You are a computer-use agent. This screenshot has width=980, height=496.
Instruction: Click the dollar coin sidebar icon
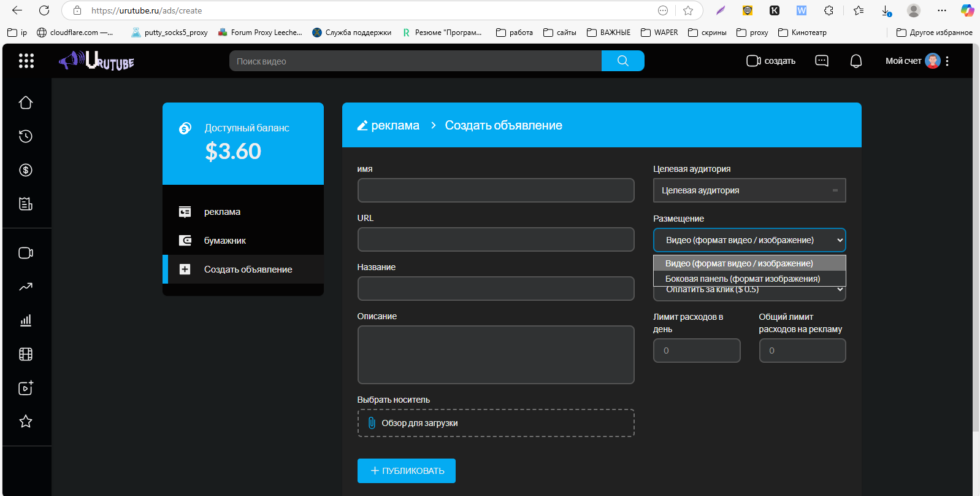pos(26,170)
